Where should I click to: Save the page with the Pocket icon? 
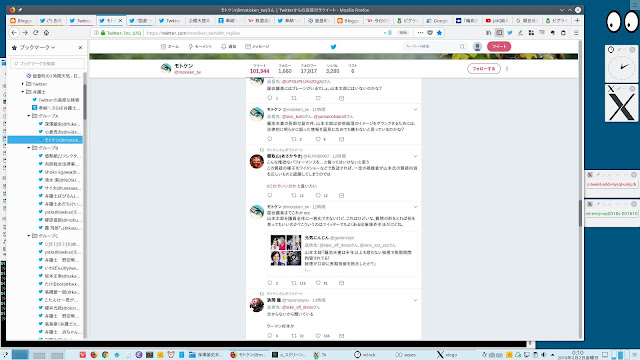pyautogui.click(x=430, y=33)
